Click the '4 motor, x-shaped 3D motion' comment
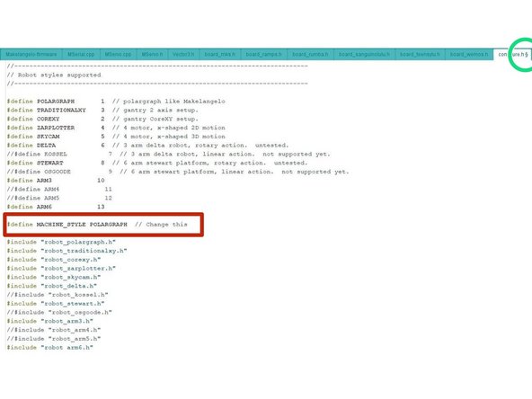This screenshot has height=399, width=532. tap(174, 137)
